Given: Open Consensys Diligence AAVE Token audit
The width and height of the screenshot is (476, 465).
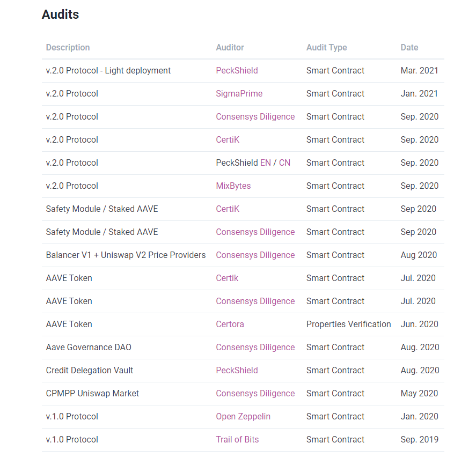Looking at the screenshot, I should [255, 301].
